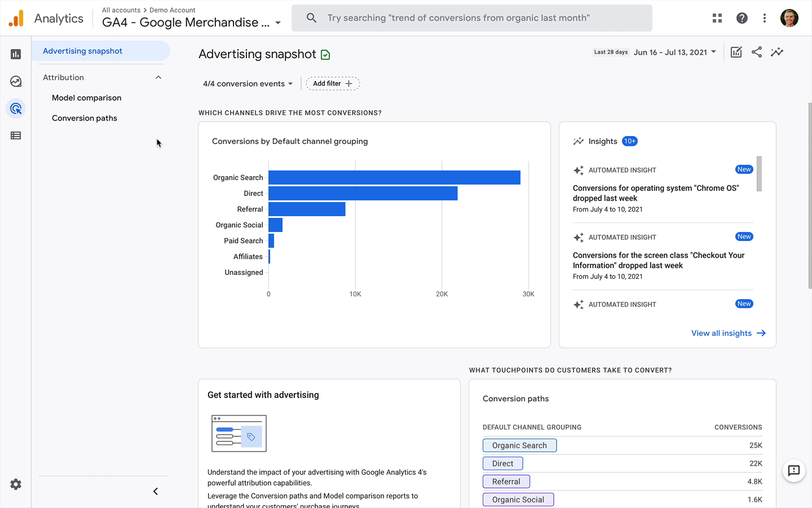This screenshot has width=812, height=508.
Task: Open the three-dot overflow menu
Action: point(764,17)
